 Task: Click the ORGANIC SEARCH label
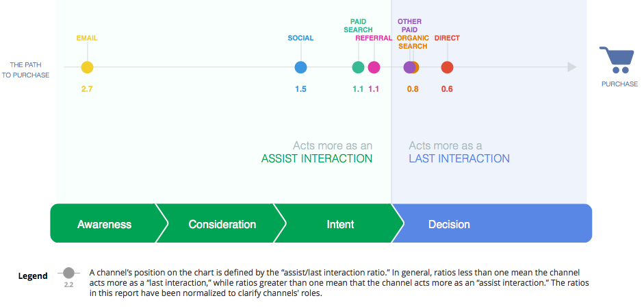(412, 42)
